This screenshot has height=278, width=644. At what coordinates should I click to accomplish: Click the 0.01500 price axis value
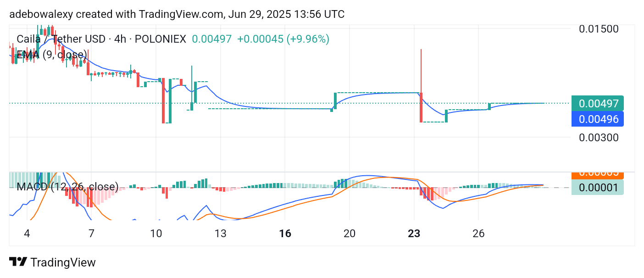click(x=599, y=29)
